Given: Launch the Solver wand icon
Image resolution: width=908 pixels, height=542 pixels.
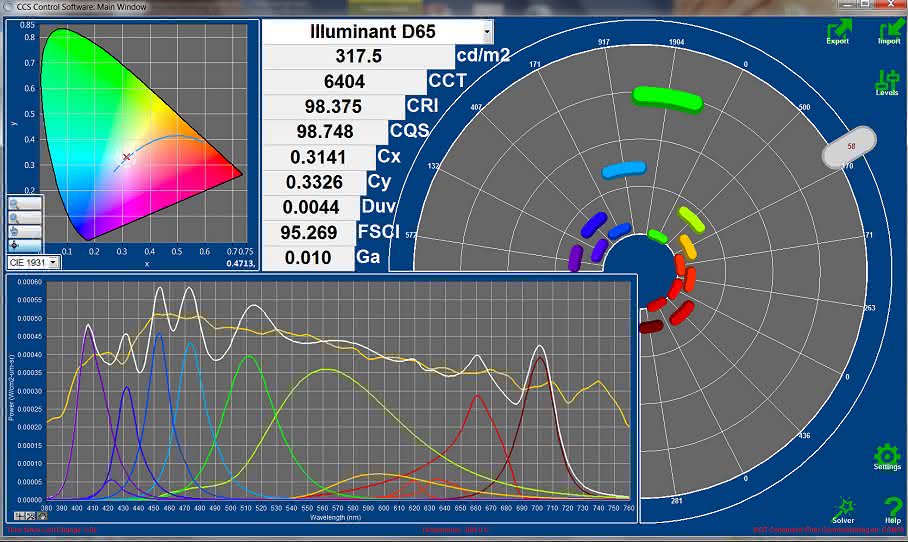Looking at the screenshot, I should click(843, 511).
